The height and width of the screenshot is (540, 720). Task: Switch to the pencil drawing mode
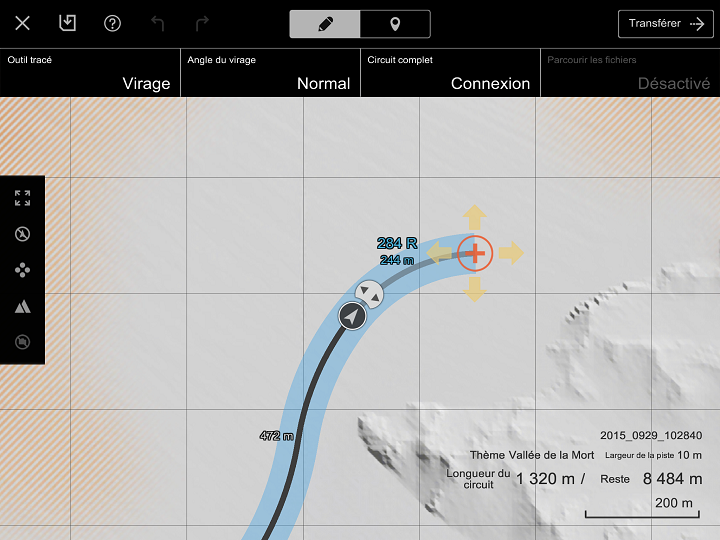click(x=325, y=24)
